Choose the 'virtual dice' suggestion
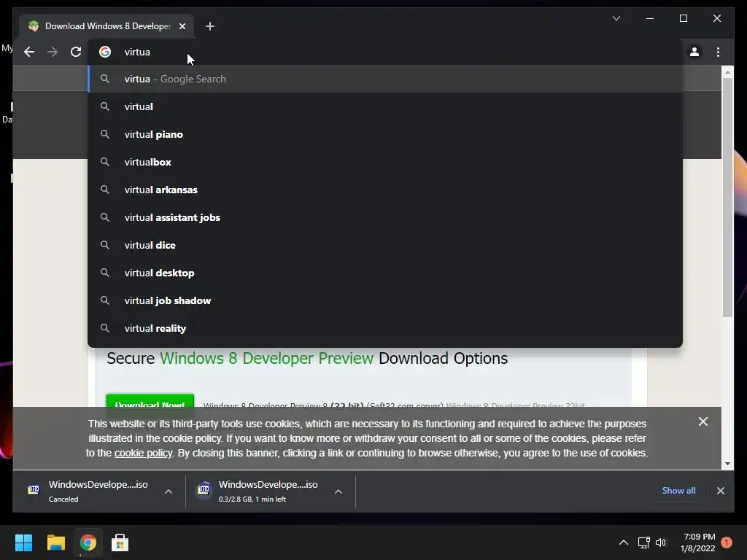 (x=385, y=245)
